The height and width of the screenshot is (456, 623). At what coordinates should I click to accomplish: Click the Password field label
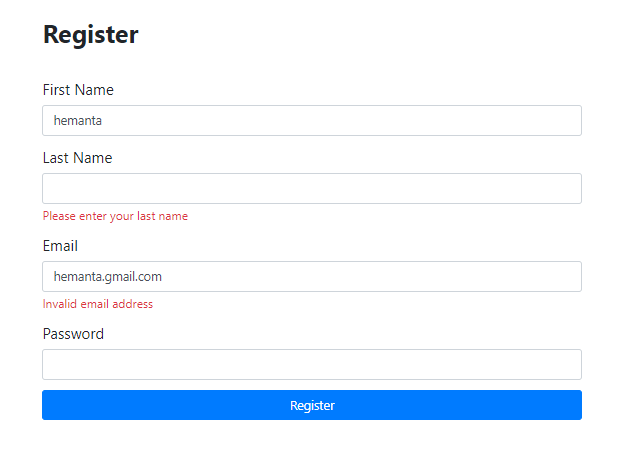(x=73, y=334)
